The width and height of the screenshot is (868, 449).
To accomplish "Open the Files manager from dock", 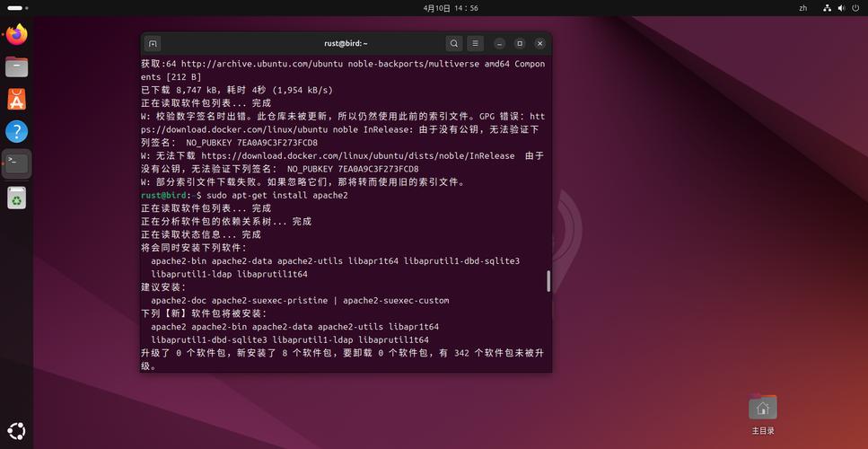I will (16, 67).
